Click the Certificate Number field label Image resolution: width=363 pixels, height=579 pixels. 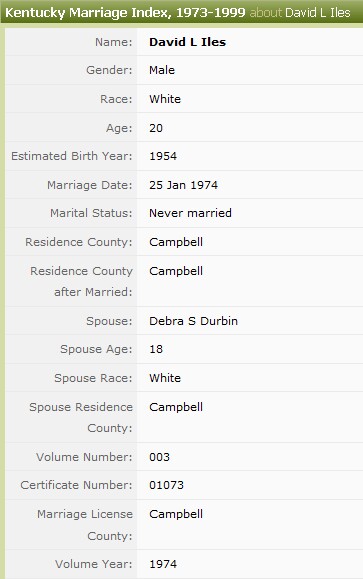pos(76,485)
